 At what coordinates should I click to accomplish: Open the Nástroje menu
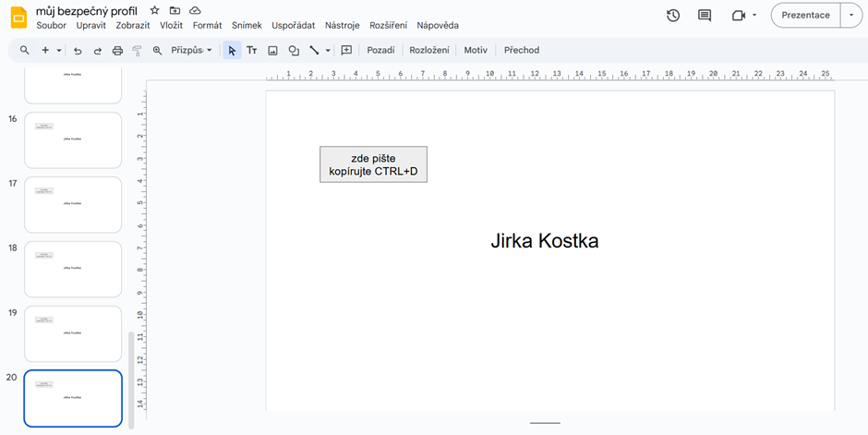point(342,26)
